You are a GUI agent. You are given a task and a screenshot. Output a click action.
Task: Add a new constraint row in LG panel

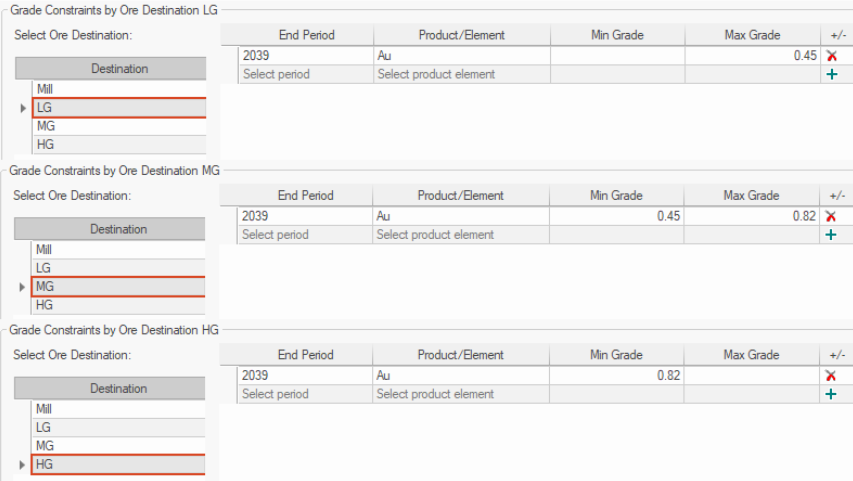pyautogui.click(x=832, y=75)
